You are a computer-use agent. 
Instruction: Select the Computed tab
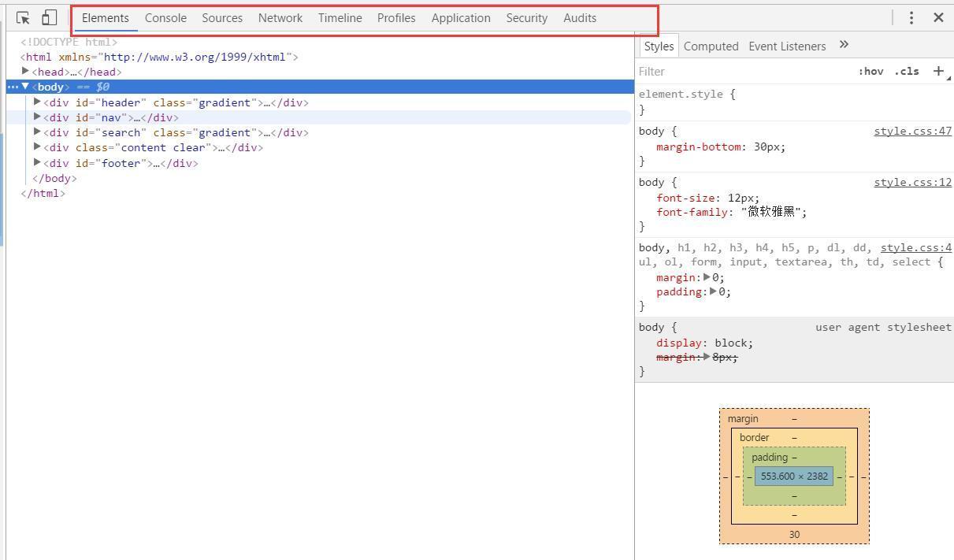click(x=711, y=46)
